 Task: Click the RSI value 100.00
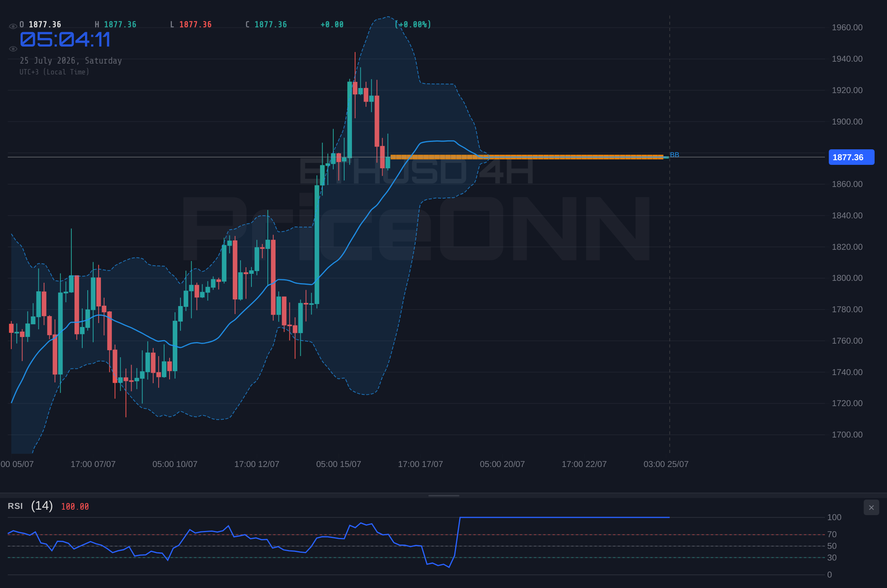[x=75, y=507]
